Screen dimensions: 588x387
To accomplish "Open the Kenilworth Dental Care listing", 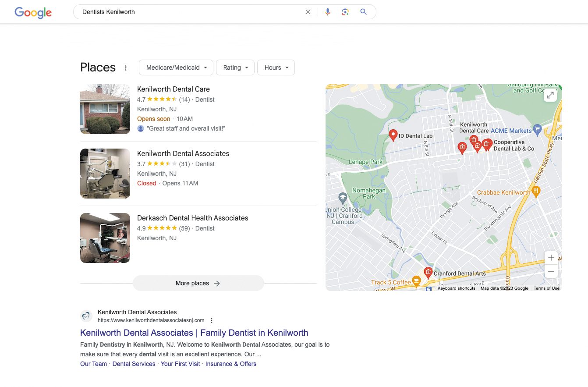I will (174, 89).
